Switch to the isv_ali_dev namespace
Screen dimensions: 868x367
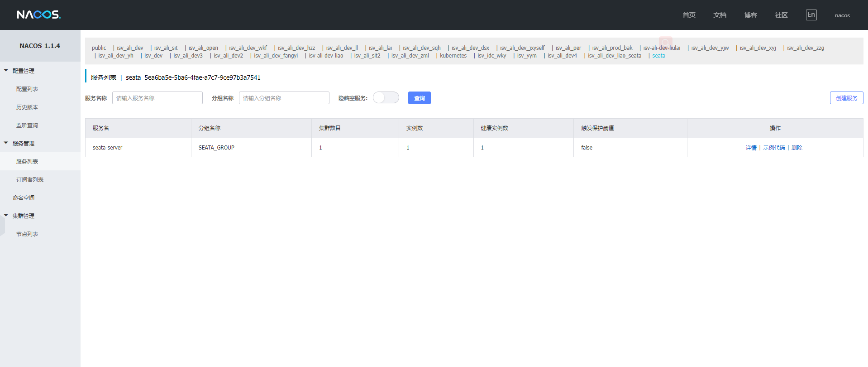click(130, 48)
